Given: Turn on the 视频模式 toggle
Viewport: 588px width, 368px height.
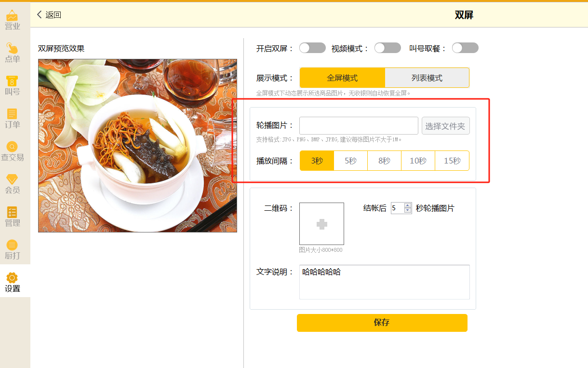Looking at the screenshot, I should coord(388,48).
